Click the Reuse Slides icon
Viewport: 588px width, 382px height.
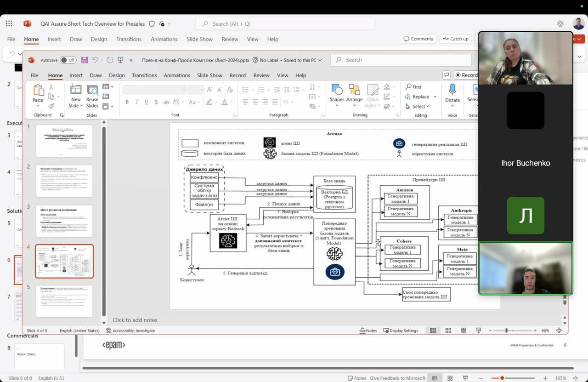click(92, 90)
